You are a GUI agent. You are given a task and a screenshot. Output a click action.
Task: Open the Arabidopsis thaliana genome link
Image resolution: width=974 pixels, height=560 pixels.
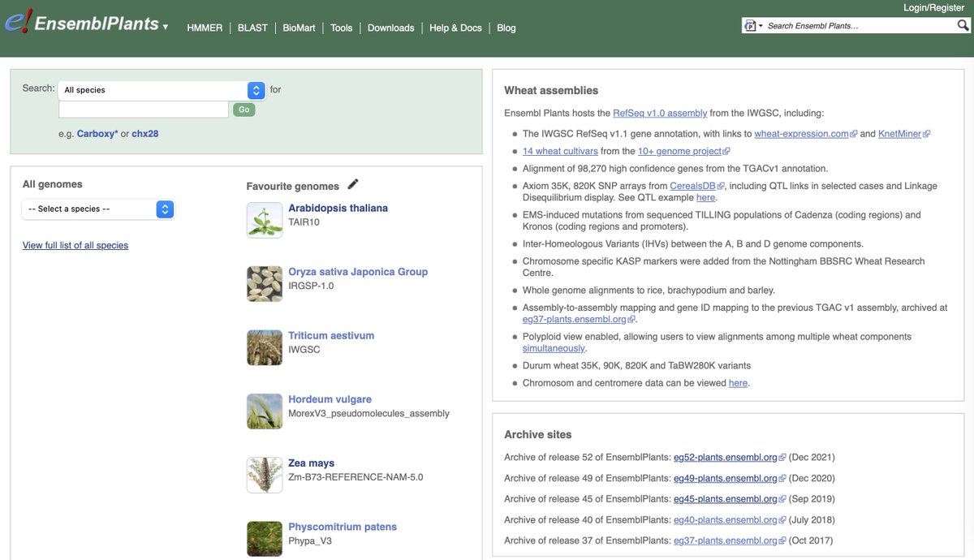pos(338,209)
